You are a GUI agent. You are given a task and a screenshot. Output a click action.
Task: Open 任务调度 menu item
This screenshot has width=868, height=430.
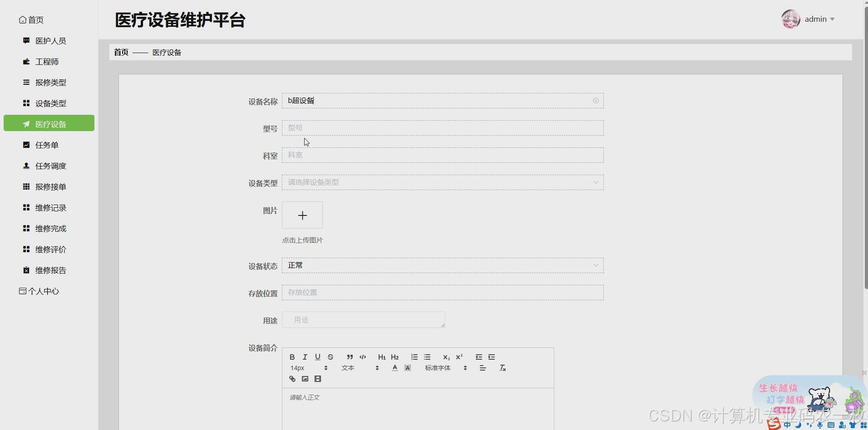click(49, 166)
